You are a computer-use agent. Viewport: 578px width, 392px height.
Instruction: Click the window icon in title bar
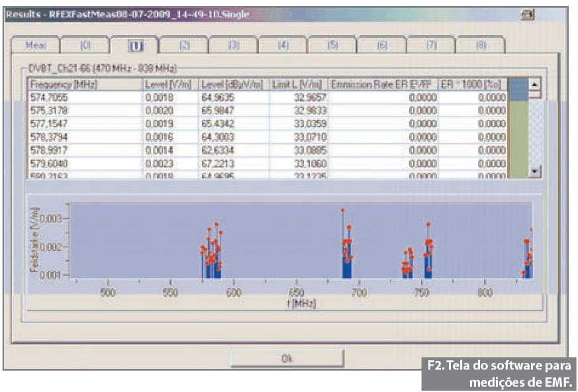coord(528,14)
